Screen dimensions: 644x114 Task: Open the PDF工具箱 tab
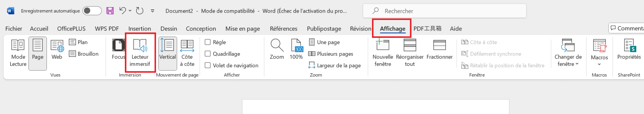(x=427, y=29)
